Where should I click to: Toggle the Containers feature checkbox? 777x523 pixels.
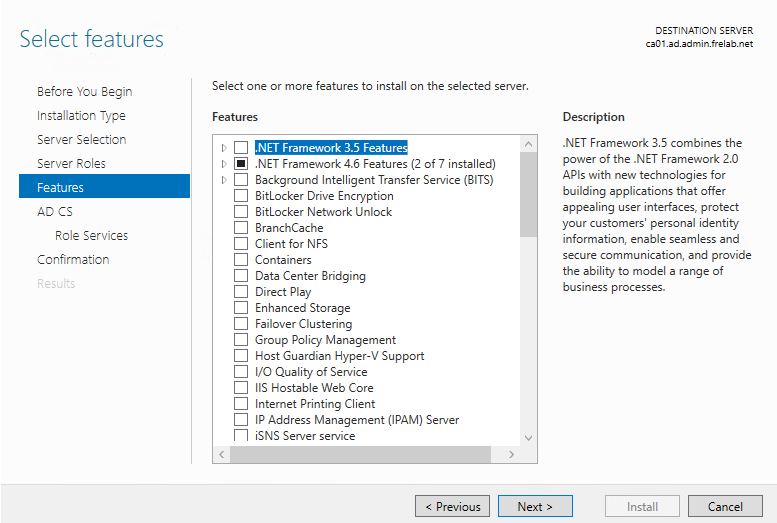(240, 260)
